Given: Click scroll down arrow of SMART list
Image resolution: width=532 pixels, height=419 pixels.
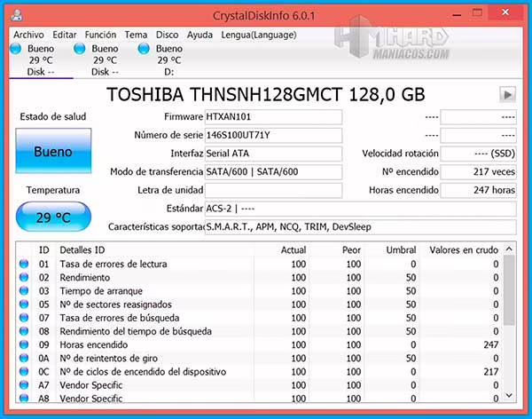Looking at the screenshot, I should click(x=509, y=395).
